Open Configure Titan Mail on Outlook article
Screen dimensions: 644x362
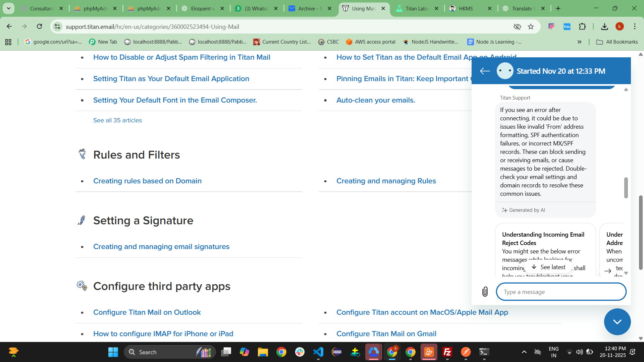(x=147, y=312)
